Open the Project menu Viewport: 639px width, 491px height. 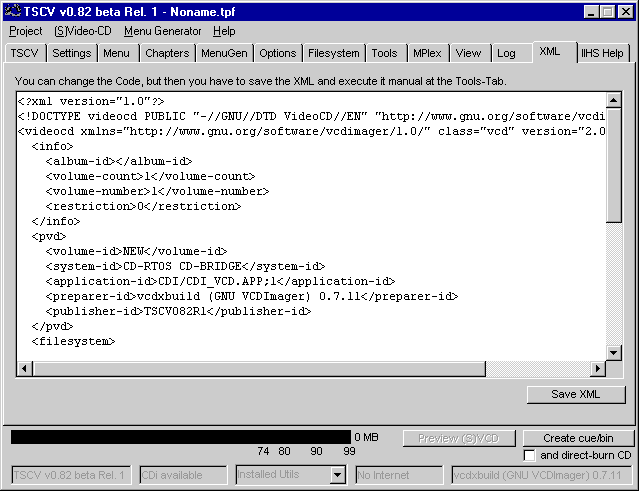tap(26, 31)
